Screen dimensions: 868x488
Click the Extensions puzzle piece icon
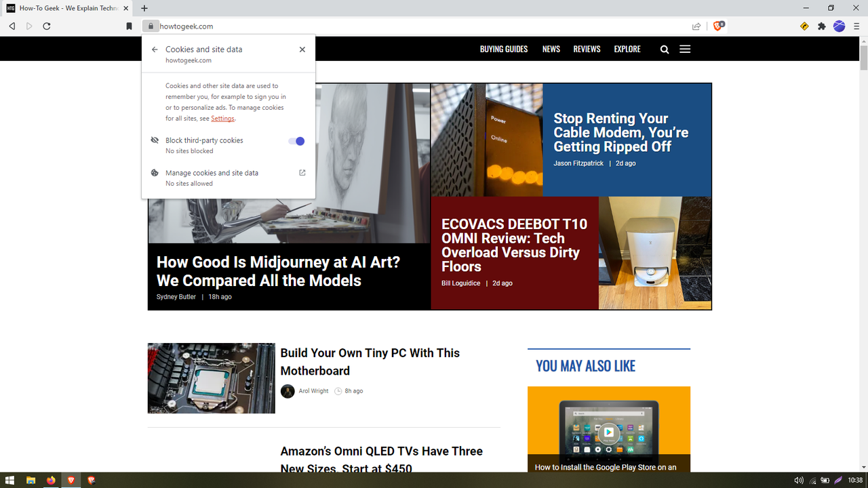pyautogui.click(x=821, y=26)
